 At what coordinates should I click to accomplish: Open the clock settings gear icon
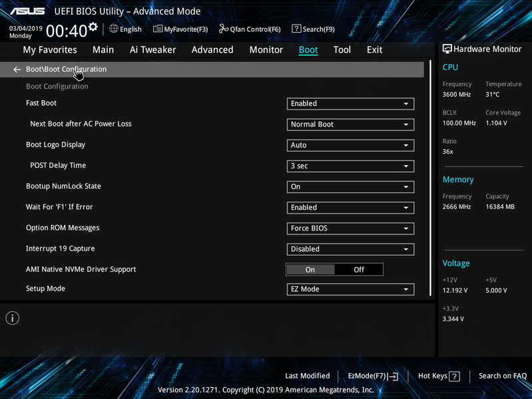[x=93, y=27]
